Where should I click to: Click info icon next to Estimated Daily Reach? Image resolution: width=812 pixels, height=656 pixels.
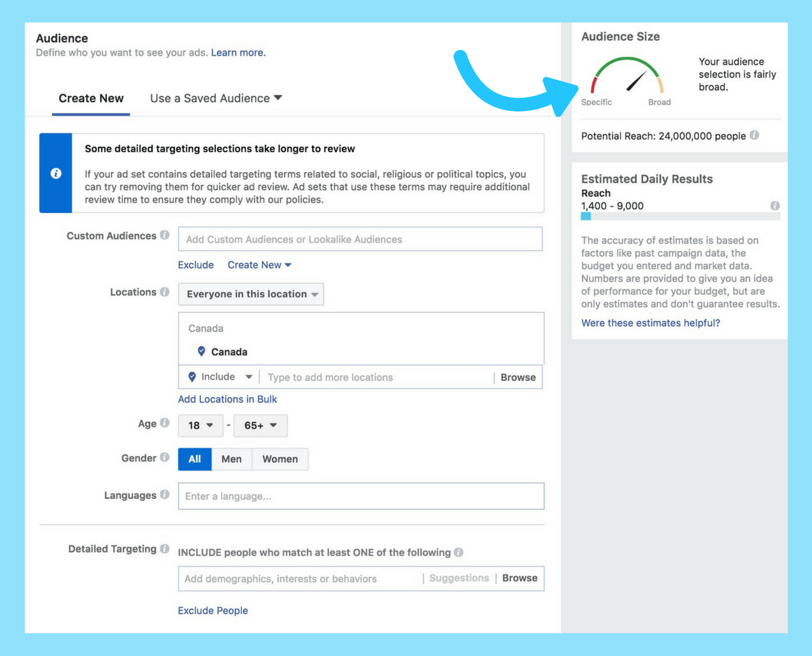click(x=775, y=206)
